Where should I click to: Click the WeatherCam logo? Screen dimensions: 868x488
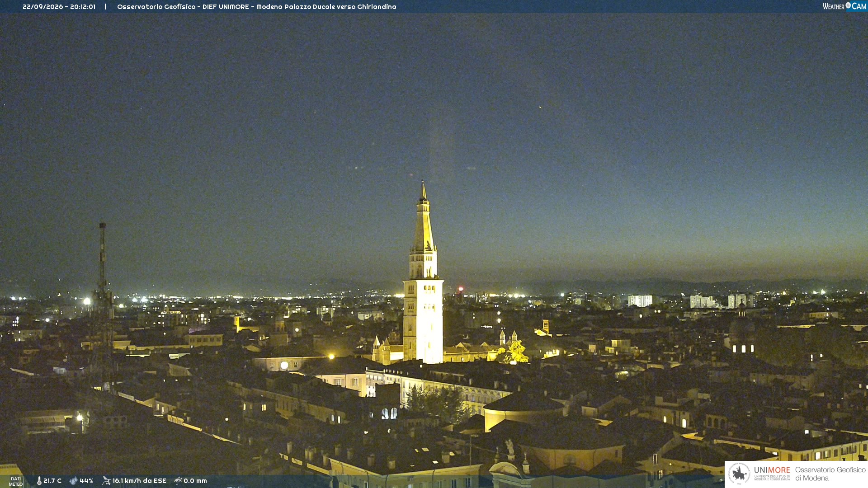pyautogui.click(x=844, y=6)
